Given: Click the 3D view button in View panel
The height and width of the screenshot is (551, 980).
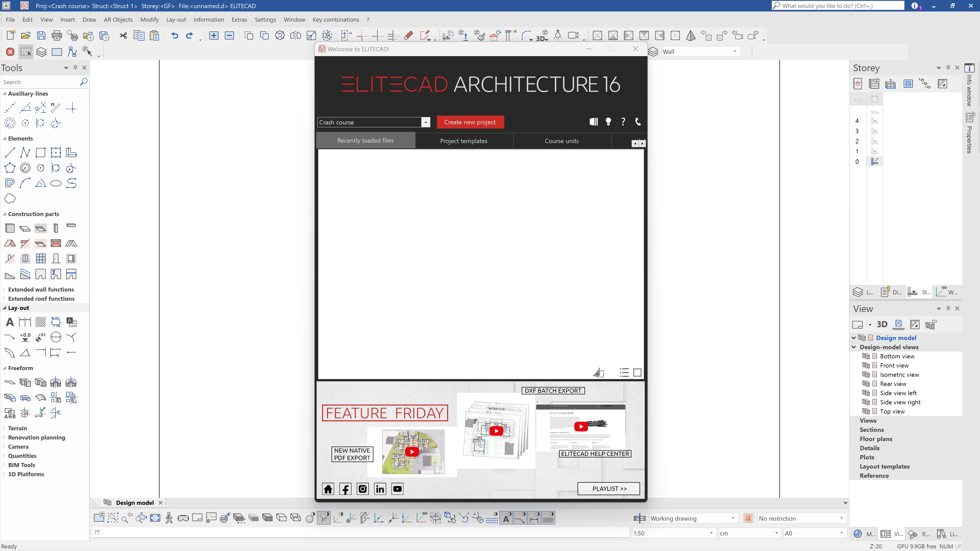Looking at the screenshot, I should (x=882, y=324).
